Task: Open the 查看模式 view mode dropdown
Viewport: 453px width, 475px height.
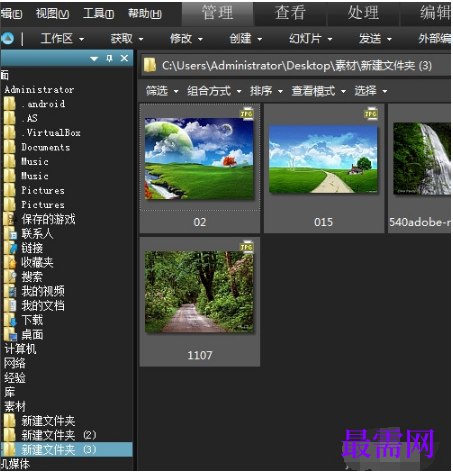Action: coord(318,91)
